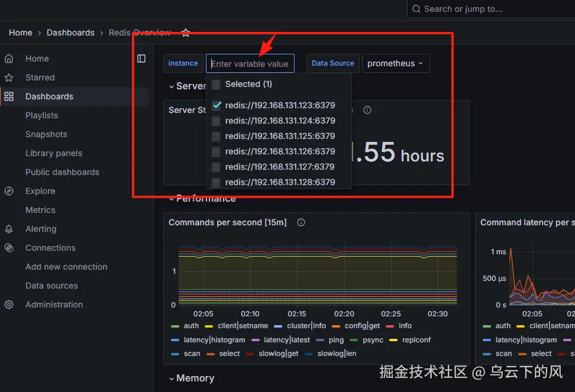
Task: Open Starred in the sidebar menu
Action: click(40, 77)
